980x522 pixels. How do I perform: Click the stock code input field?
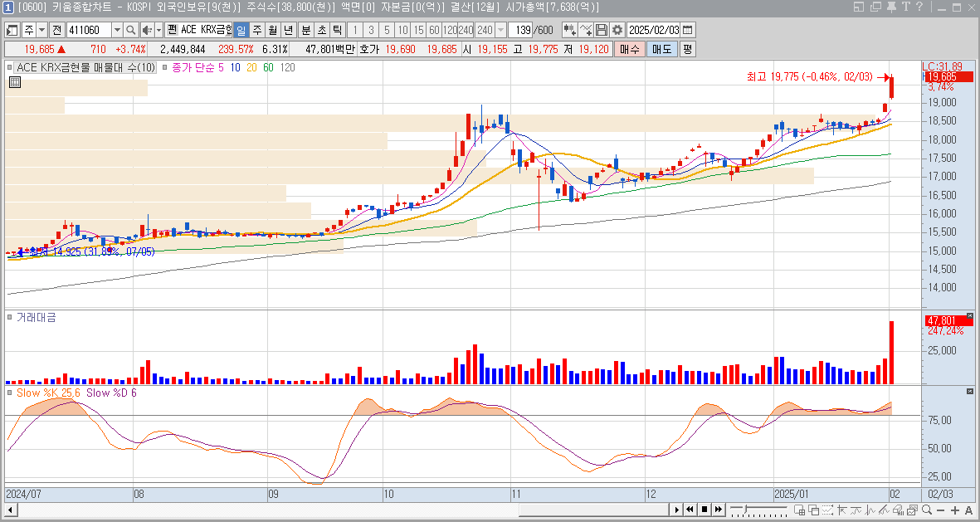(88, 30)
